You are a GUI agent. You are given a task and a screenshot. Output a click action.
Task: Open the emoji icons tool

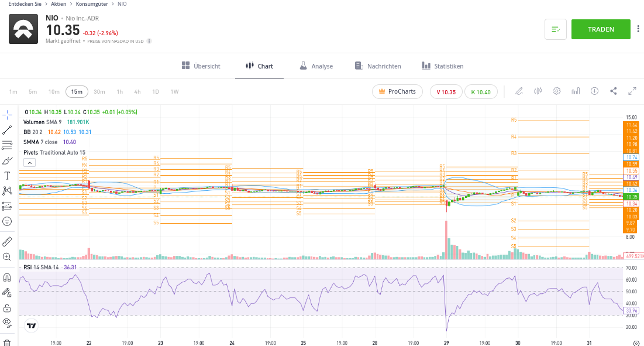pyautogui.click(x=7, y=221)
